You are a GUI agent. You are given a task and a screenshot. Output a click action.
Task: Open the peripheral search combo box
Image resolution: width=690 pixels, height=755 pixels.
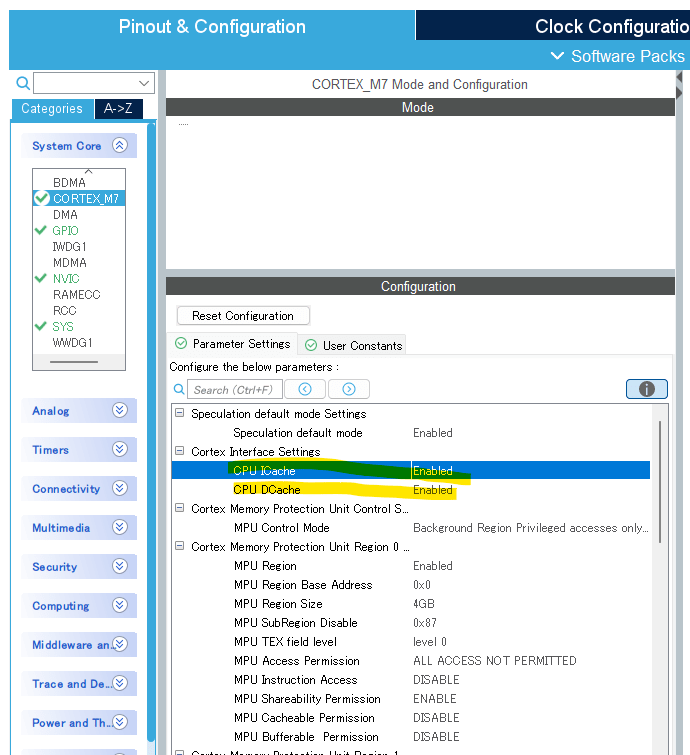click(94, 83)
